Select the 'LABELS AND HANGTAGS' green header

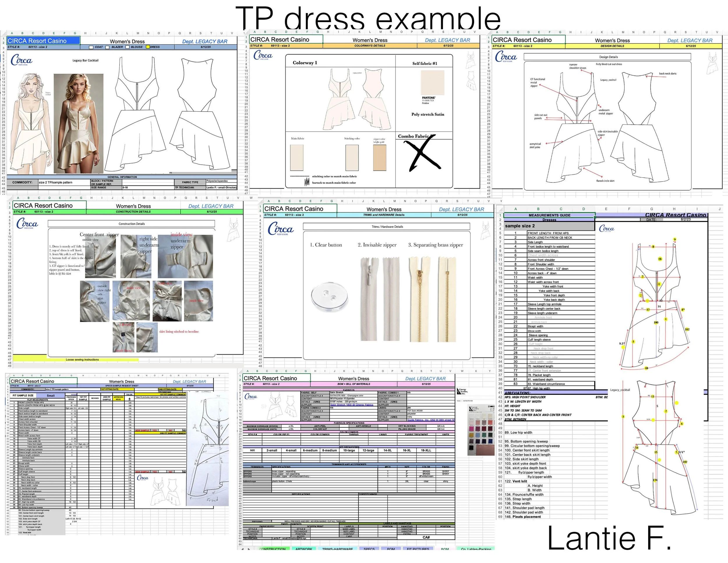coord(397,524)
